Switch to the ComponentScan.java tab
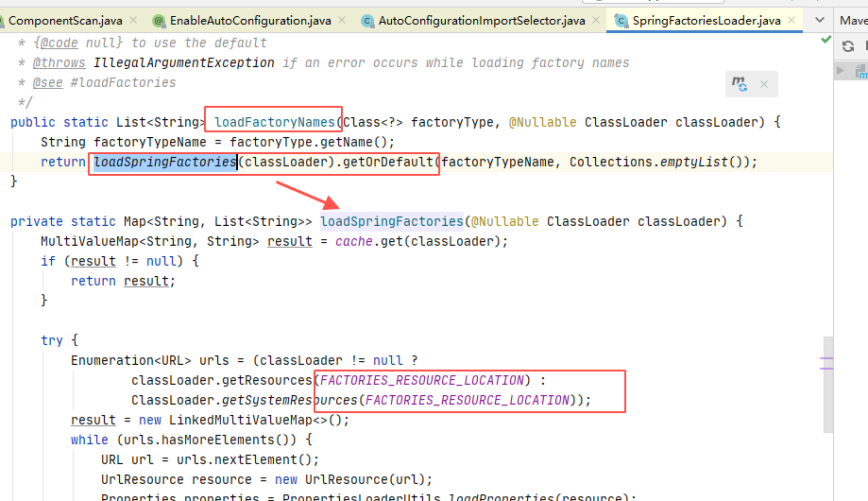Screen dimensions: 868x501 pos(65,21)
